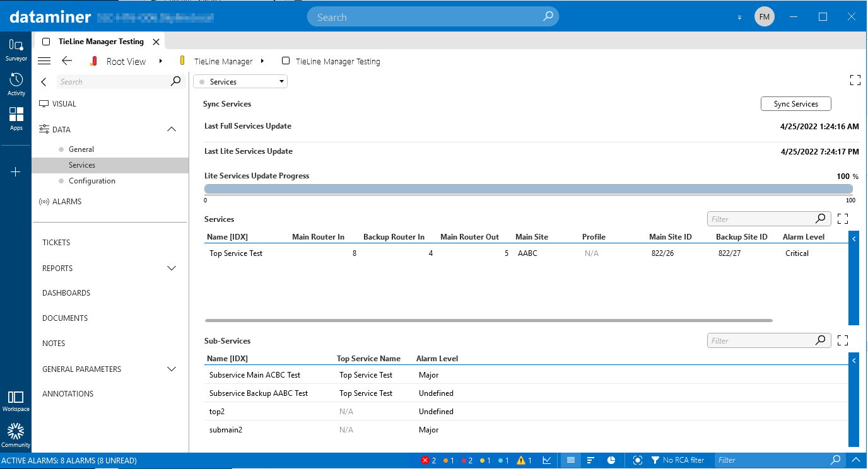Select the General data page
The image size is (868, 469).
81,149
